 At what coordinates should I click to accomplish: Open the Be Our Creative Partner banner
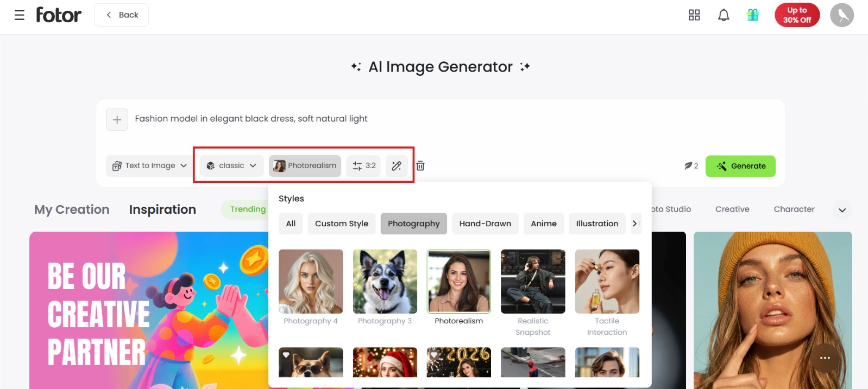(x=149, y=310)
